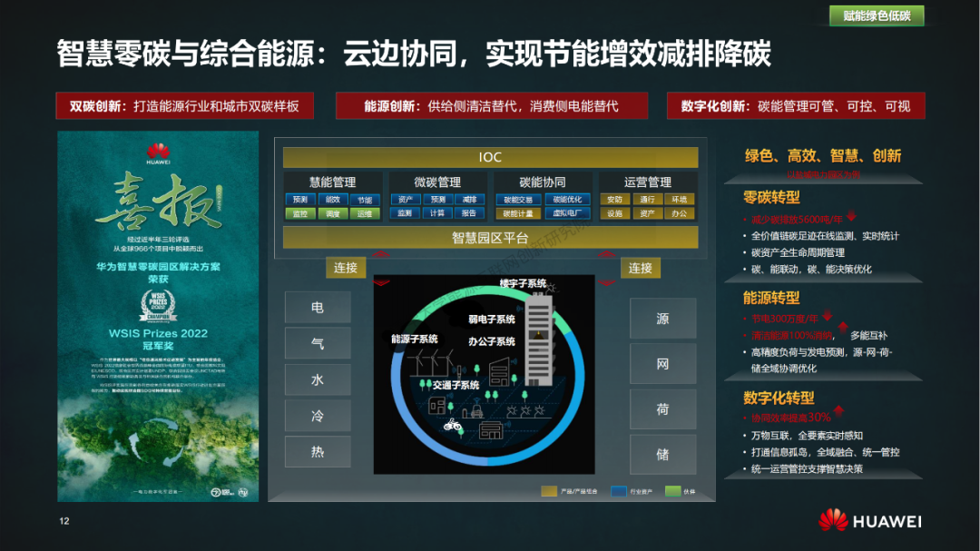Click the 智慧园区平台 bar
Screen dimensions: 980x551
tap(490, 238)
